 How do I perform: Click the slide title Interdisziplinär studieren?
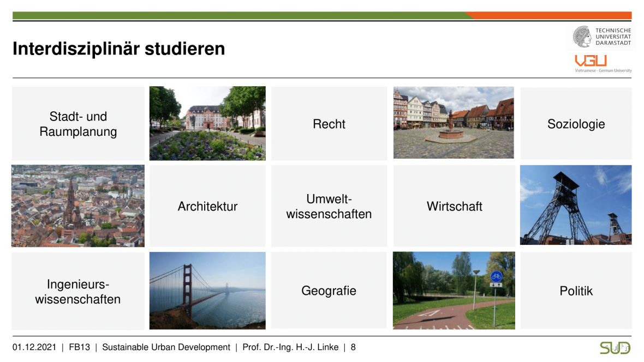click(x=119, y=49)
